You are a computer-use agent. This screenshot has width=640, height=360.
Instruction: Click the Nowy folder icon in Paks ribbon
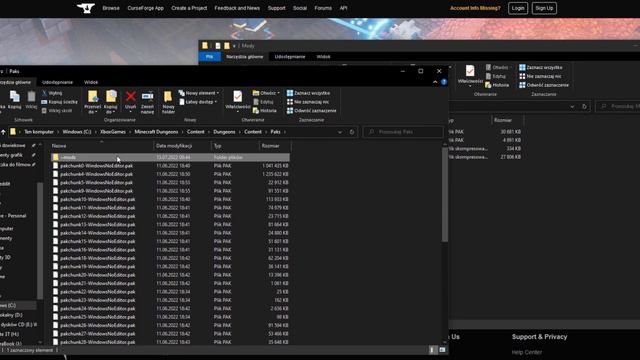click(168, 96)
